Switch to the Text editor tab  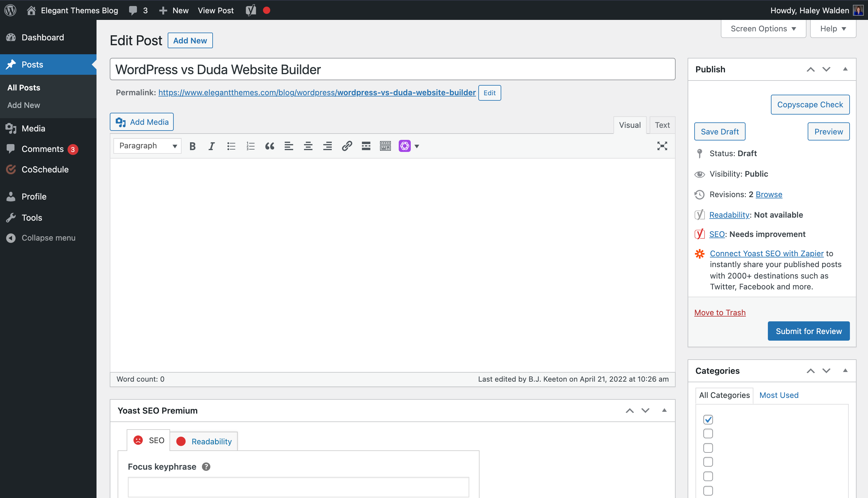pos(662,125)
